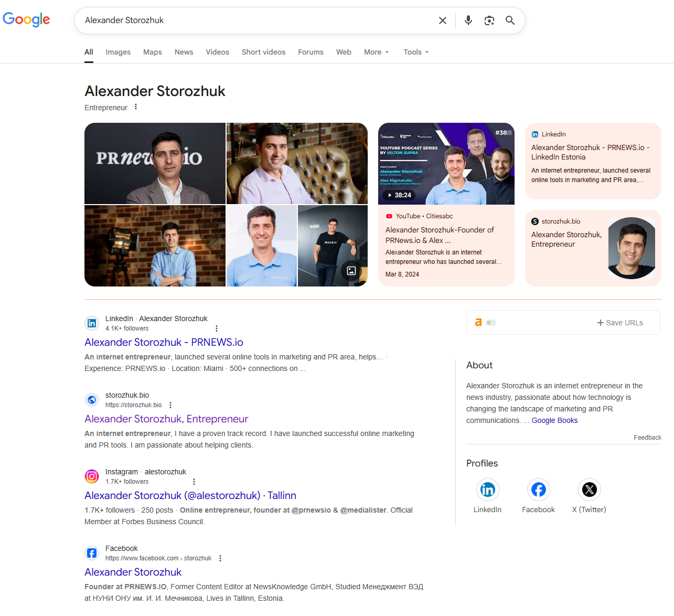Click into the search input field

coord(257,20)
